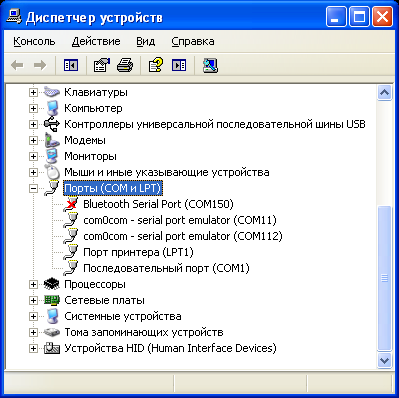Minimize the Device Manager window
The height and width of the screenshot is (398, 399).
point(336,17)
